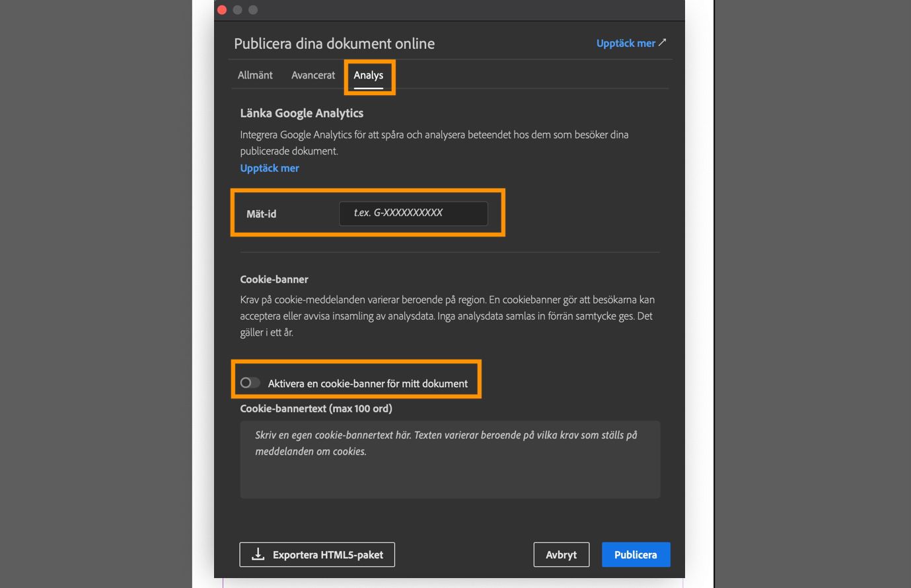911x588 pixels.
Task: Click the blue Publicera button
Action: [636, 555]
